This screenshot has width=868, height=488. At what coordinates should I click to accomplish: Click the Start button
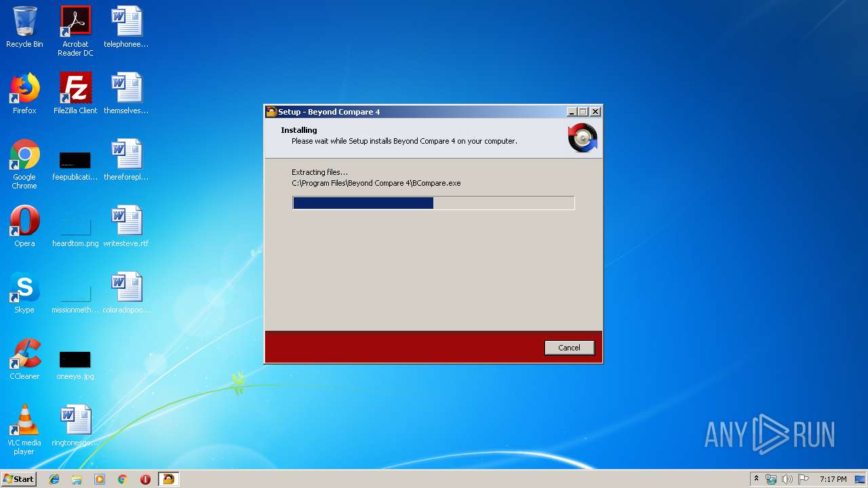tap(18, 479)
